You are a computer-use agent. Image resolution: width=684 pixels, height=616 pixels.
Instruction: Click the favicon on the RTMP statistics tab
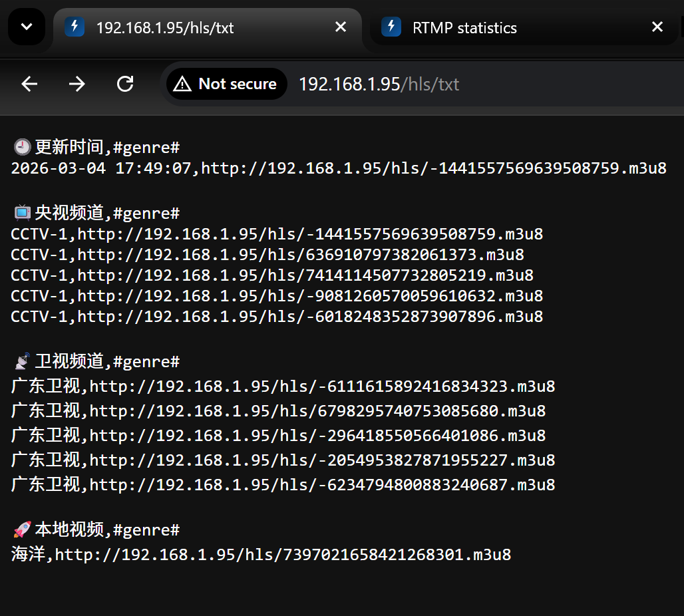point(392,27)
